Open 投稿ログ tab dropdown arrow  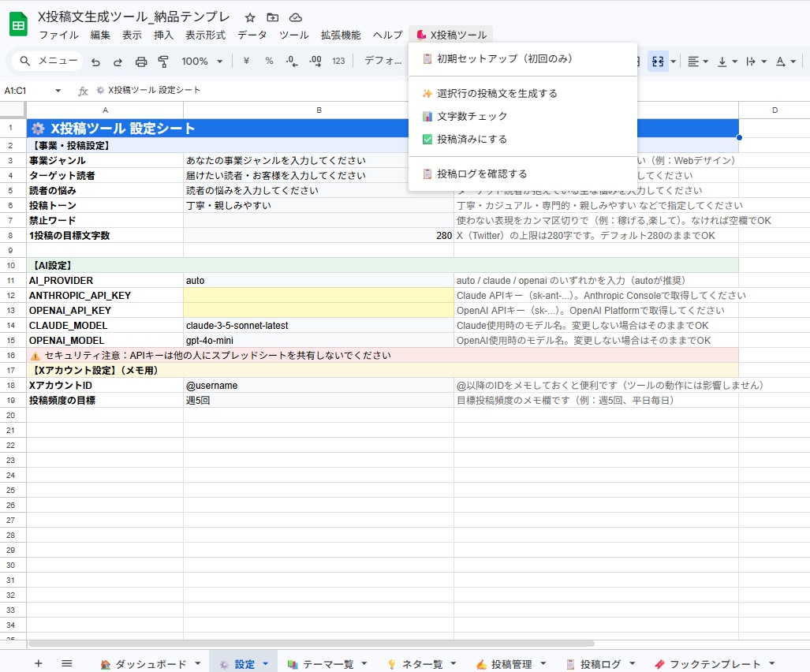coord(633,664)
